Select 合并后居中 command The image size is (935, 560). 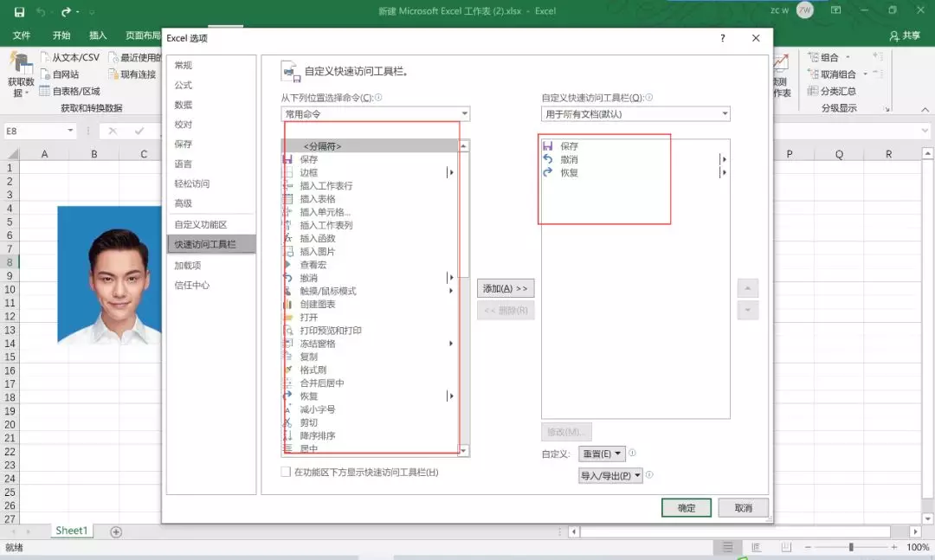click(371, 383)
